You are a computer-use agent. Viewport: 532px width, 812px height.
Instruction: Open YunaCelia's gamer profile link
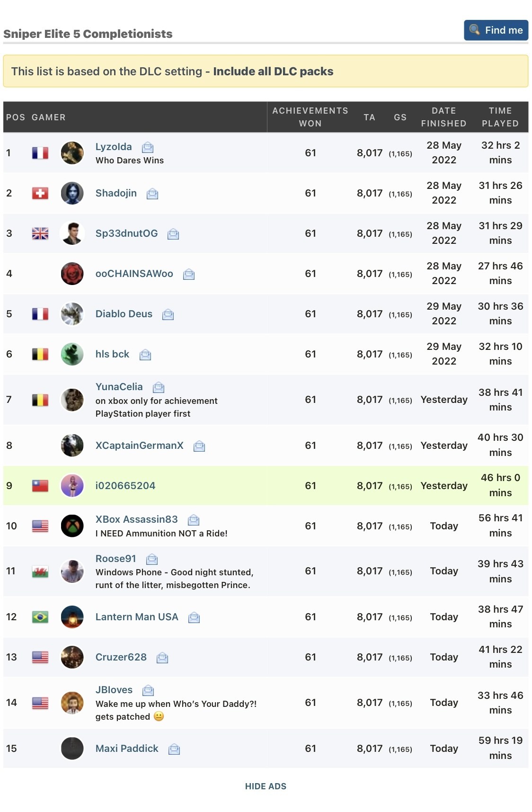(x=119, y=387)
